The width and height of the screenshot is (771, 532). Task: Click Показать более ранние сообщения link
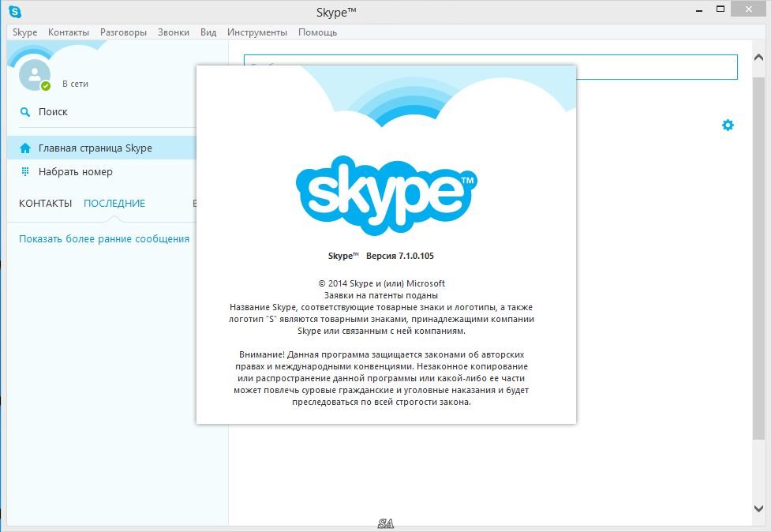(103, 239)
